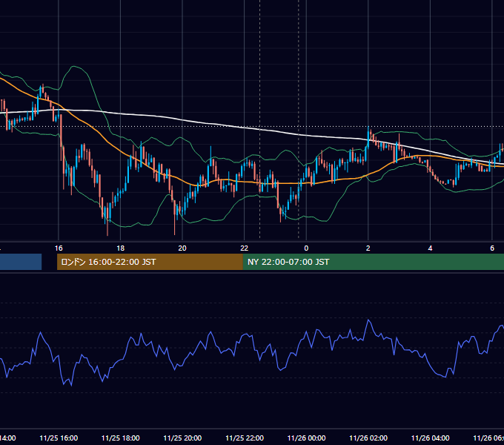The image size is (504, 445).
Task: Click the 20 hour axis label
Action: [x=182, y=248]
